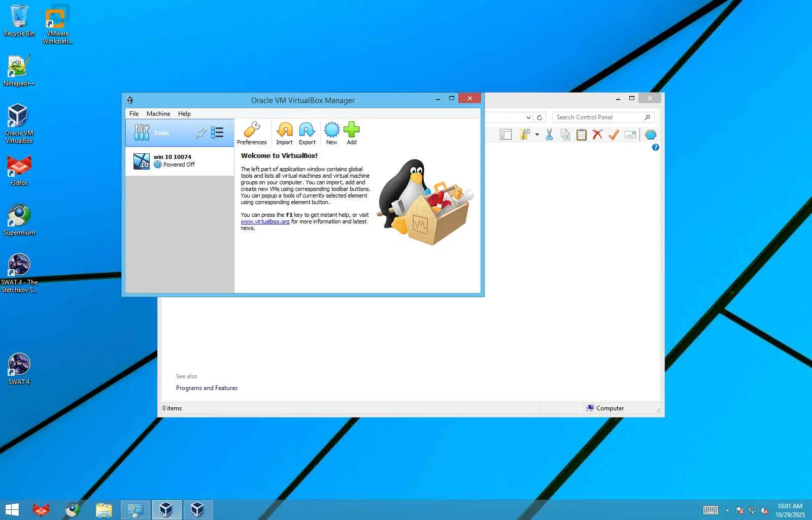This screenshot has height=520, width=812.
Task: Select VMware Workstation desktop shortcut
Action: point(57,25)
